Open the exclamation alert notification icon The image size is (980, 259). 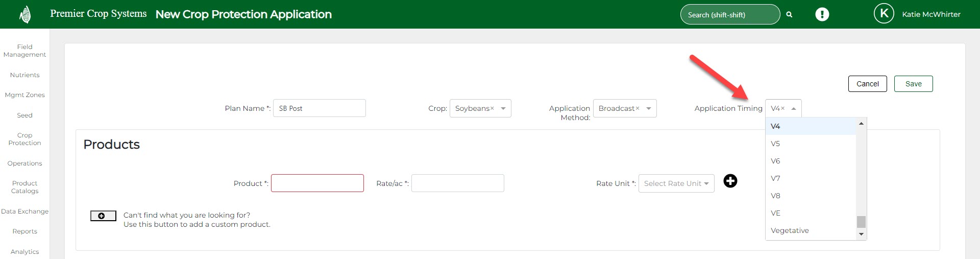click(822, 14)
